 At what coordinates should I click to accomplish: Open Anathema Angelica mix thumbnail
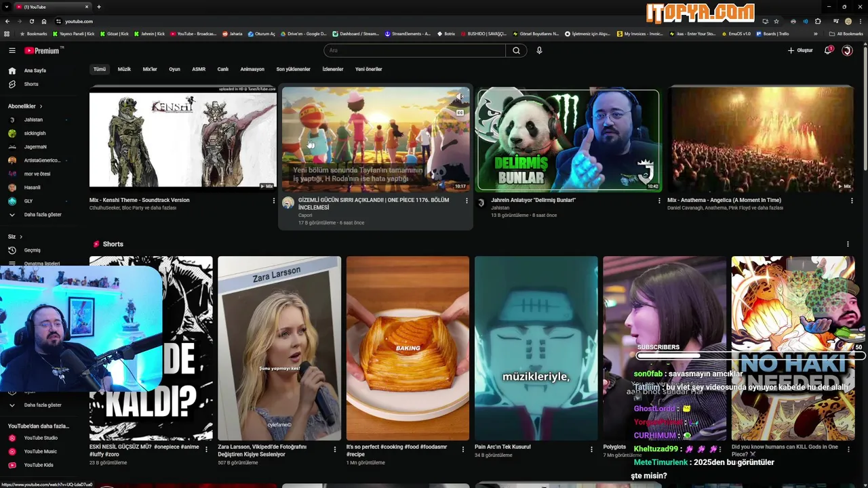[x=761, y=139]
